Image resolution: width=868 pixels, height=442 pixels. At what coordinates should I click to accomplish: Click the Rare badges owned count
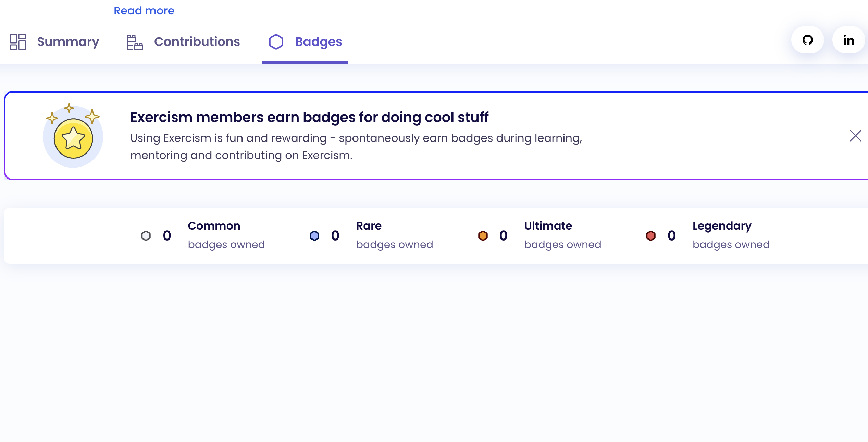coord(335,235)
